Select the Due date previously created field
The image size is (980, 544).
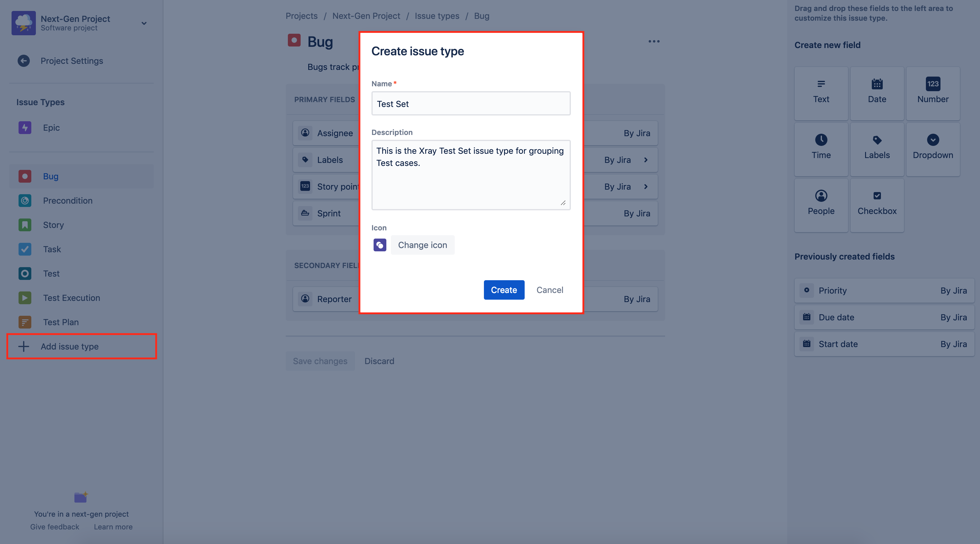click(884, 317)
